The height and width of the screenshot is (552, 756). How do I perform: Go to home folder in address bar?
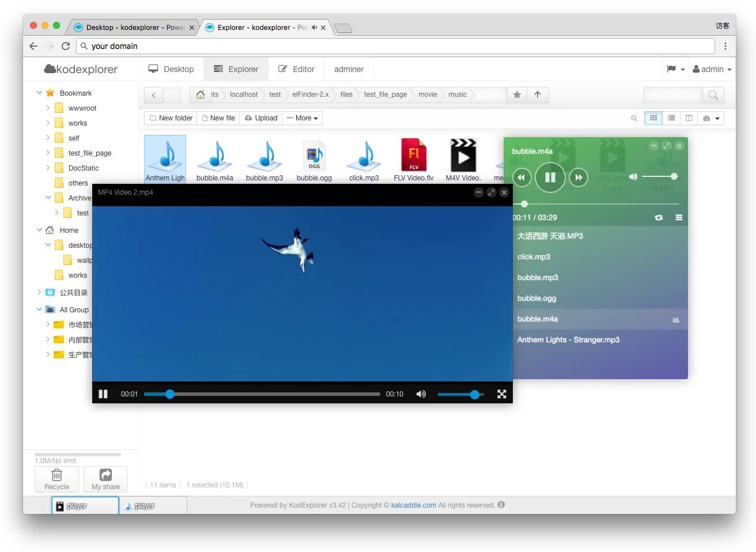pyautogui.click(x=200, y=94)
